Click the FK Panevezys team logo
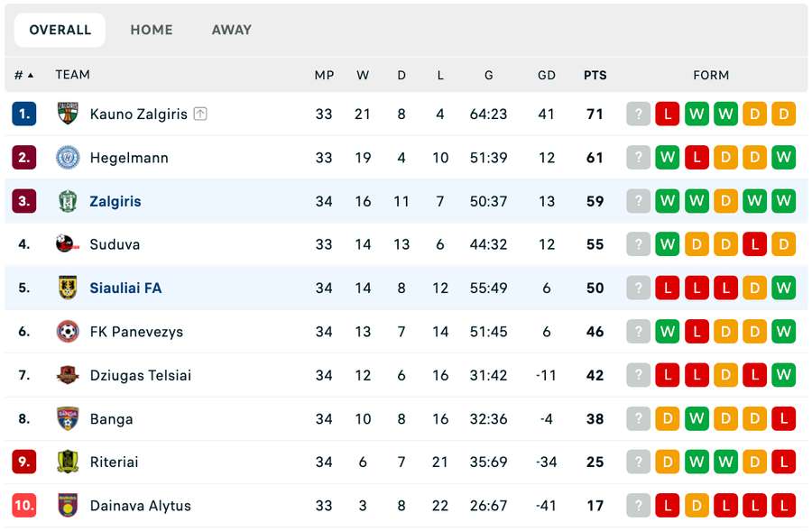The height and width of the screenshot is (531, 812). pos(68,332)
